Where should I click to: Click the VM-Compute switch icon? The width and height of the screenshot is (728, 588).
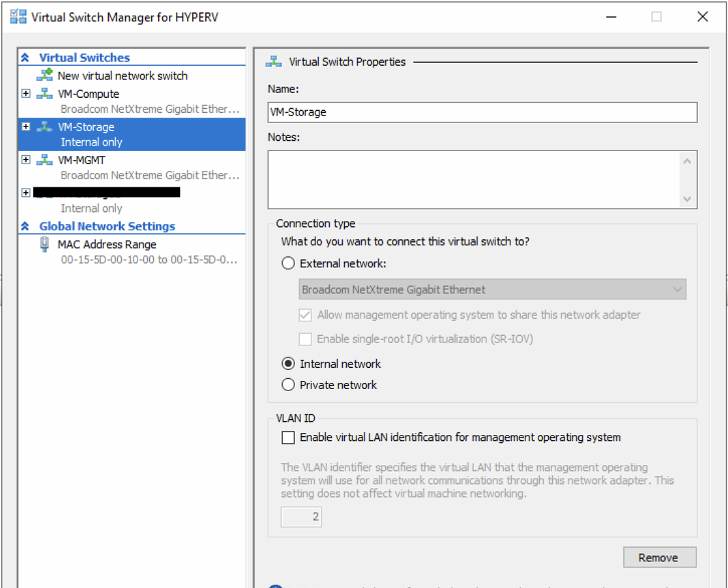click(x=45, y=94)
